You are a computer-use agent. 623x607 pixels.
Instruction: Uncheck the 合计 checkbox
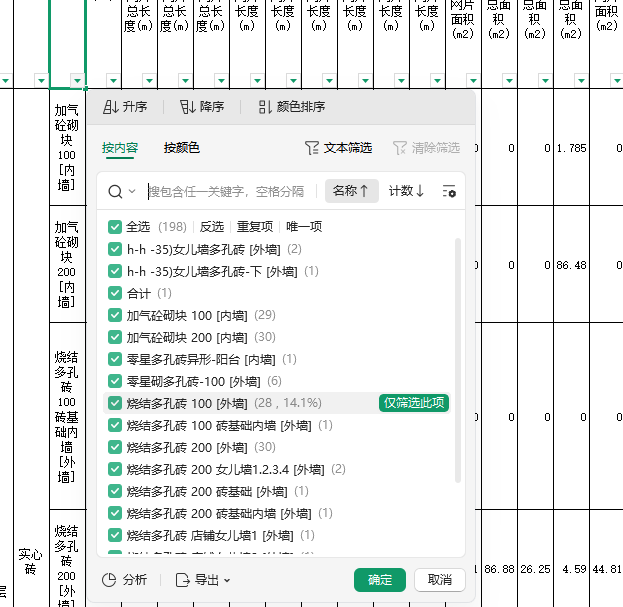pyautogui.click(x=115, y=293)
